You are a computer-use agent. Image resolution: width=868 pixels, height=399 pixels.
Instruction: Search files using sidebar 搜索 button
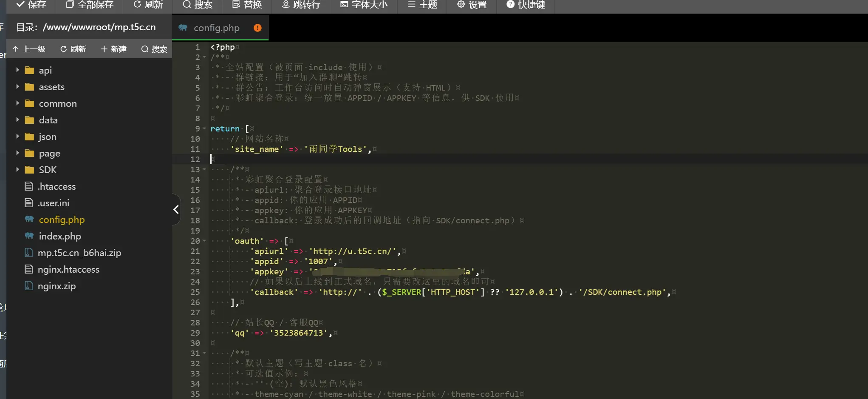[154, 49]
